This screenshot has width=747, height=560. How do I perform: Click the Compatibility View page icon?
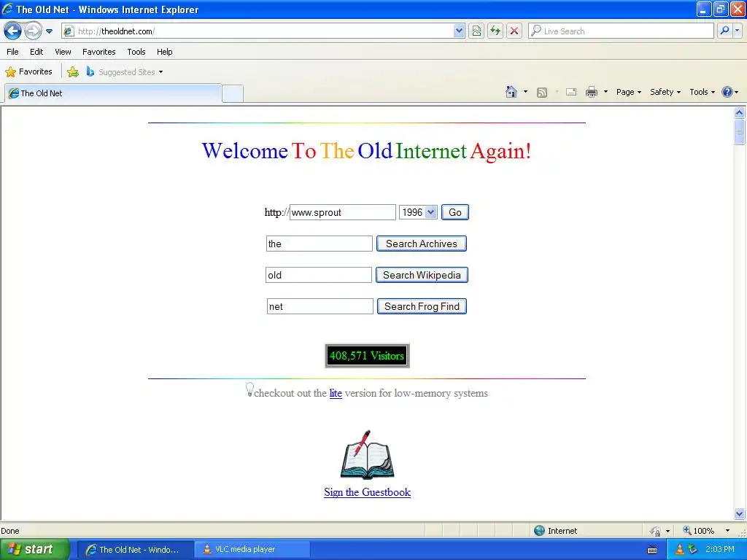(476, 31)
